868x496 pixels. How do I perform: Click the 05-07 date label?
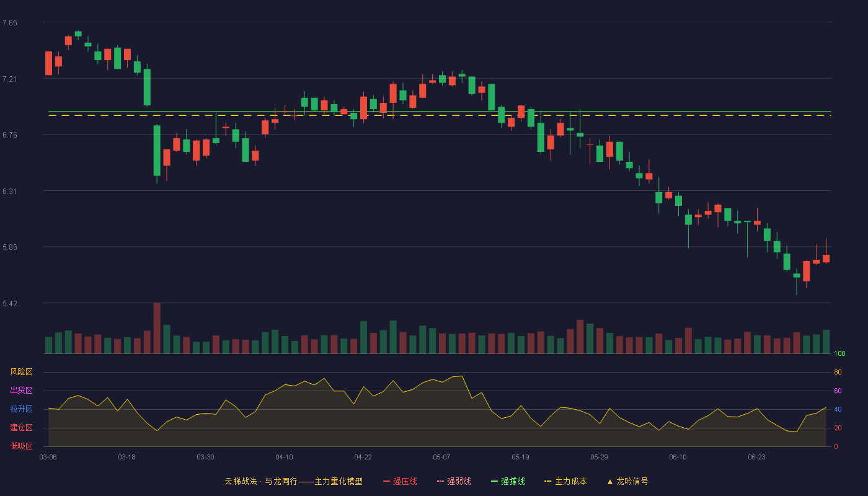point(441,457)
